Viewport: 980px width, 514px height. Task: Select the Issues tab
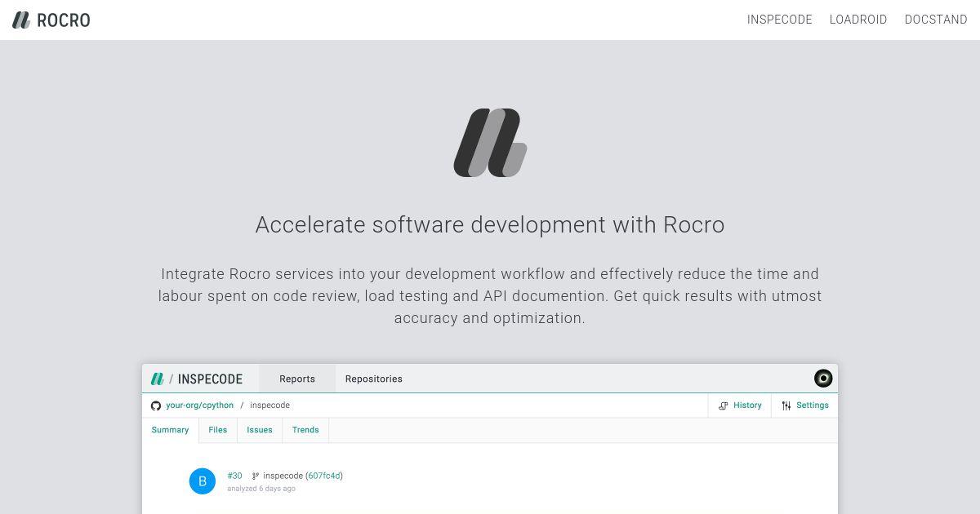260,430
